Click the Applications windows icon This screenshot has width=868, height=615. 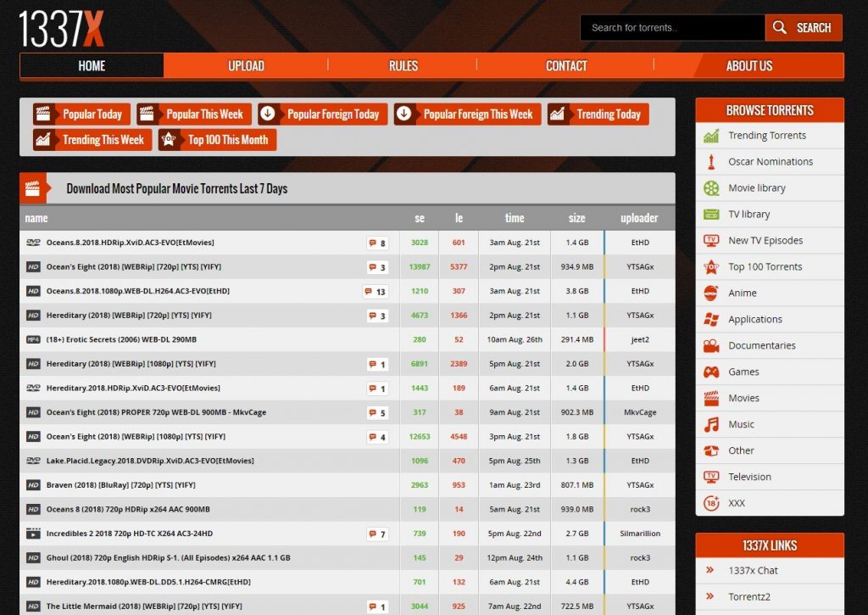coord(711,320)
